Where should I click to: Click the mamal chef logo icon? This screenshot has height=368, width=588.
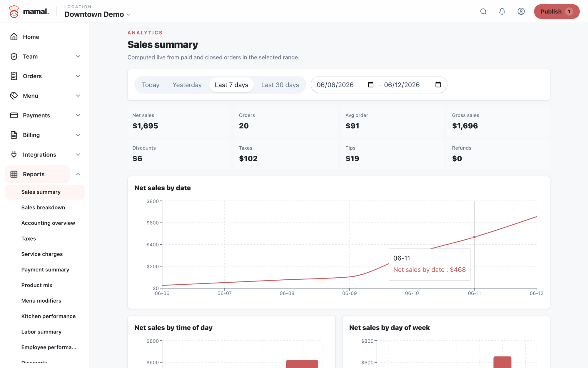coord(14,11)
